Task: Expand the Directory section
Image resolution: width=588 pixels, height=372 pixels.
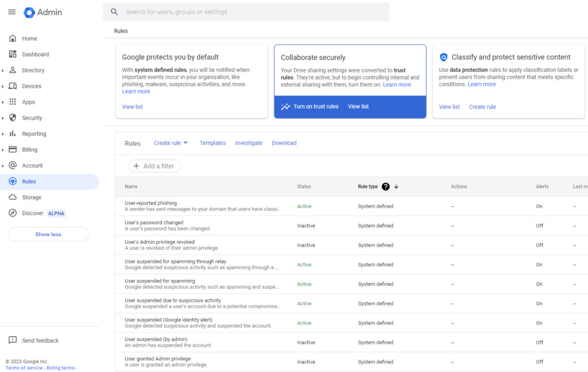Action: click(x=3, y=70)
